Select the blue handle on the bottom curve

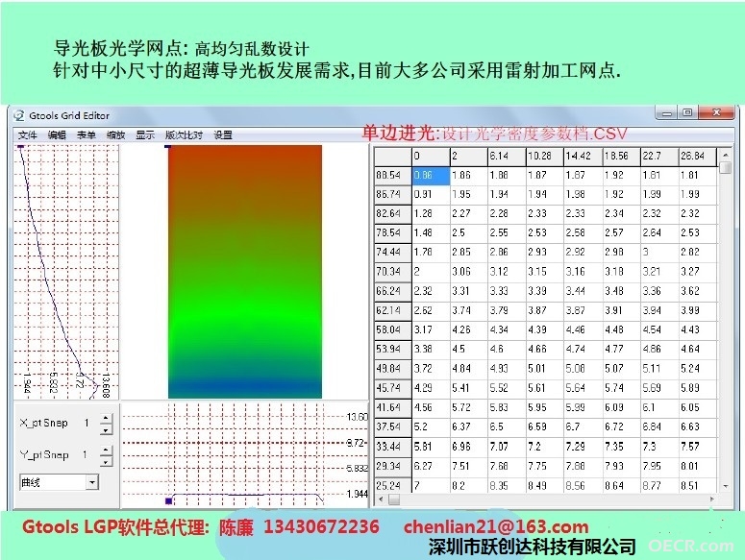pos(168,500)
